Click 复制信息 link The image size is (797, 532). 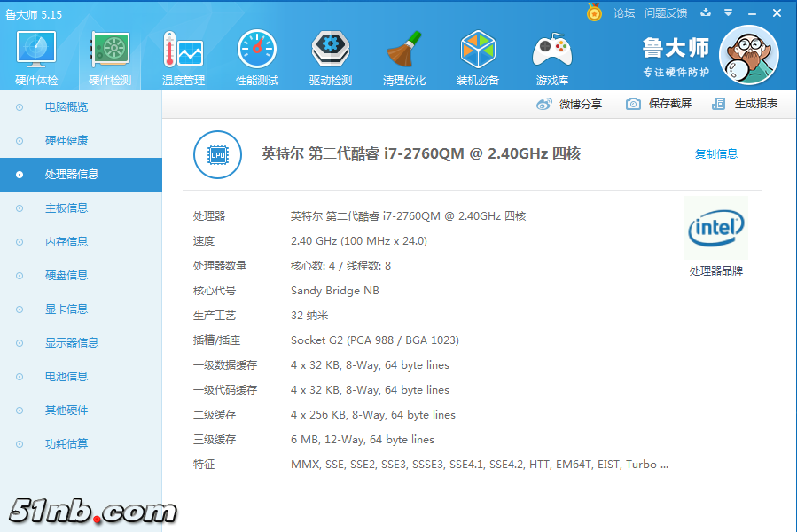pos(715,154)
